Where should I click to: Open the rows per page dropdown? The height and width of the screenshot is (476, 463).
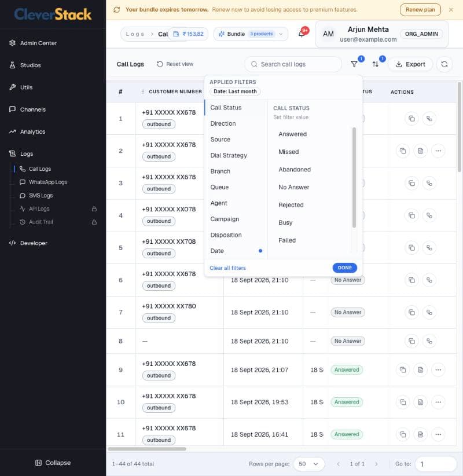tap(309, 464)
